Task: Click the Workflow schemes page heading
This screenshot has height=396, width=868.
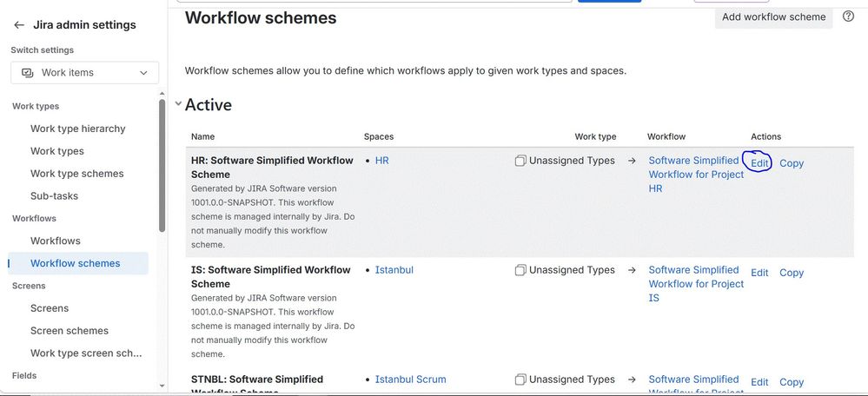Action: tap(261, 17)
